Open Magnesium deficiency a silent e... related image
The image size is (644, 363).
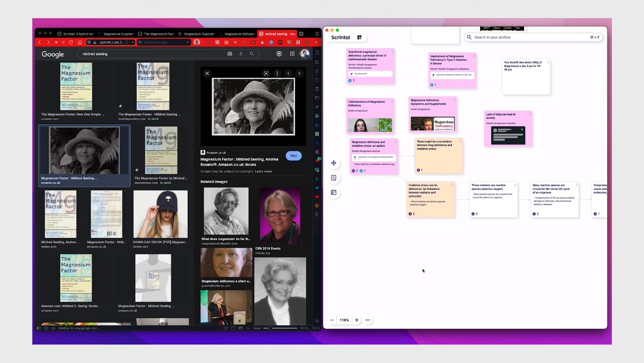pyautogui.click(x=226, y=263)
